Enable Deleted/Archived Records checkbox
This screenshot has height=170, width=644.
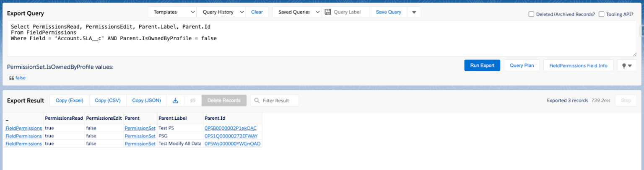click(x=532, y=14)
